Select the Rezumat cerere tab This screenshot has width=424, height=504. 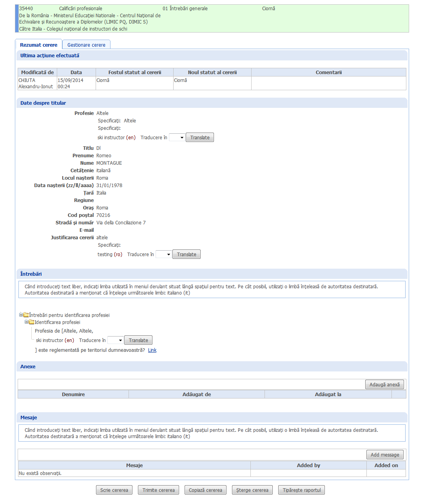38,45
